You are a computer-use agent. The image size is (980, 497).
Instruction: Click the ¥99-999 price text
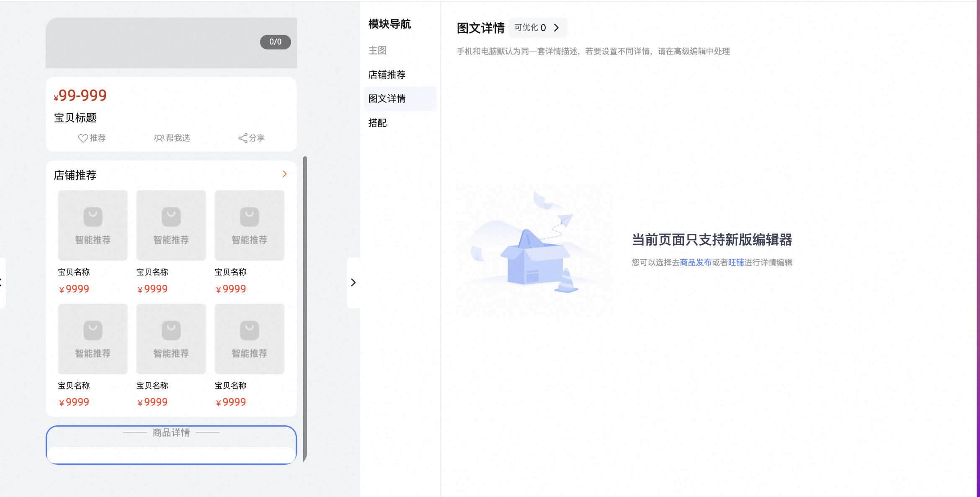[80, 96]
